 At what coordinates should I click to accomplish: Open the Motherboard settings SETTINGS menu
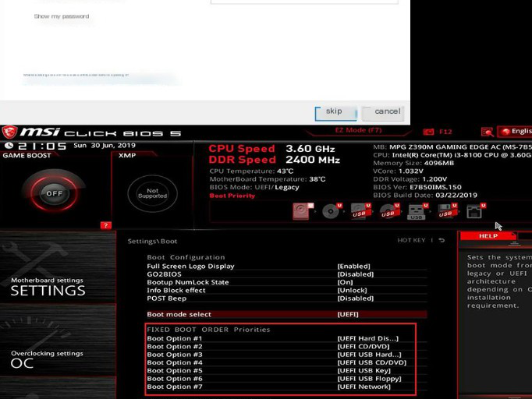[x=48, y=287]
